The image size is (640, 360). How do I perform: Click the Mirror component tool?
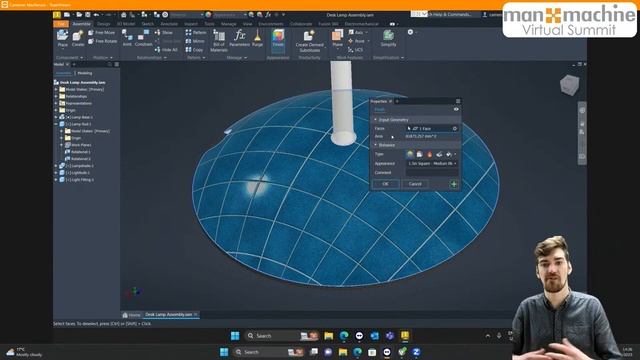point(195,41)
